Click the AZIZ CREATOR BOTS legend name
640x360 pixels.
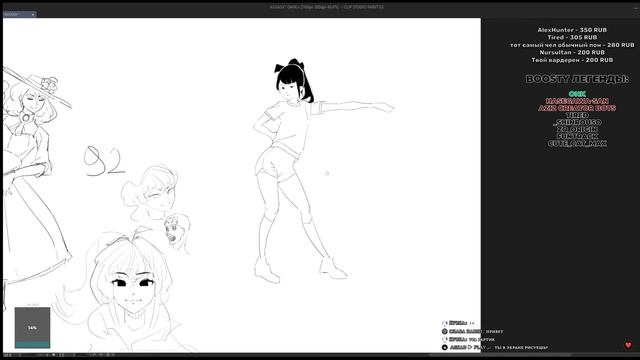point(577,108)
